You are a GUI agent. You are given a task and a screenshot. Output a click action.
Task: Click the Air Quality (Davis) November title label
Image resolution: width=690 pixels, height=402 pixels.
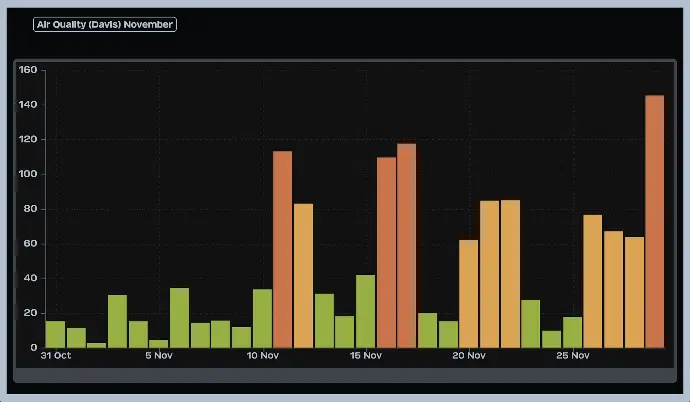tap(105, 24)
